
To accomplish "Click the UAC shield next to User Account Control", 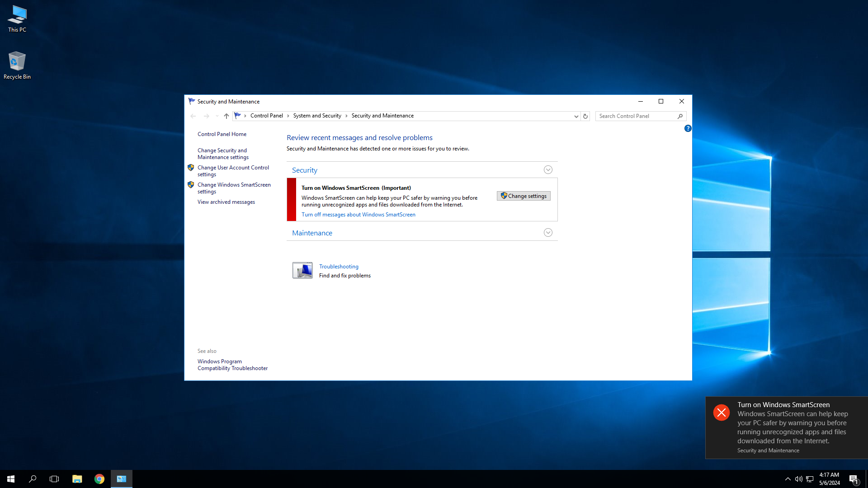I will pyautogui.click(x=191, y=168).
